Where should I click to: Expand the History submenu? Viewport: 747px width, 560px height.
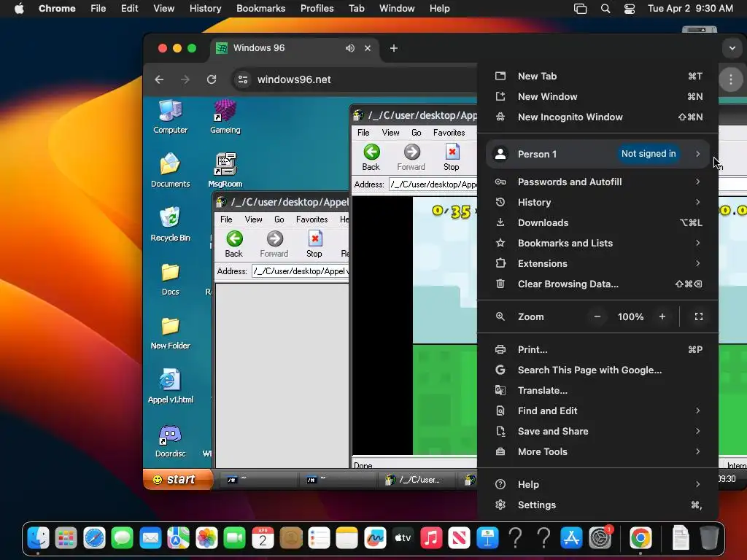597,203
